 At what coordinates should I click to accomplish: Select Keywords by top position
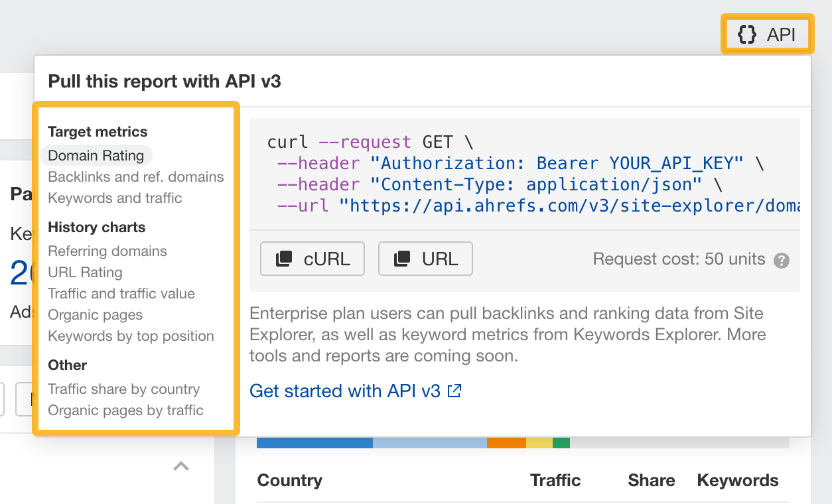click(x=130, y=336)
